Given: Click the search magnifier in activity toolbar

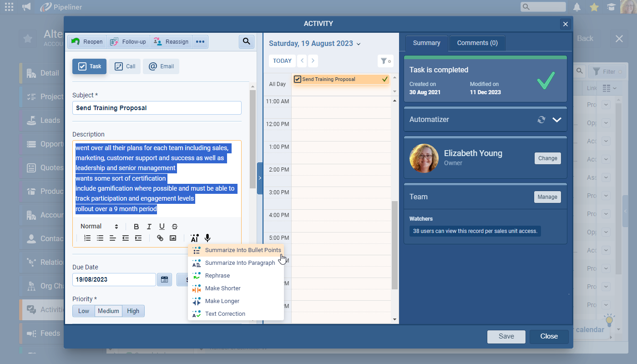Looking at the screenshot, I should [246, 42].
